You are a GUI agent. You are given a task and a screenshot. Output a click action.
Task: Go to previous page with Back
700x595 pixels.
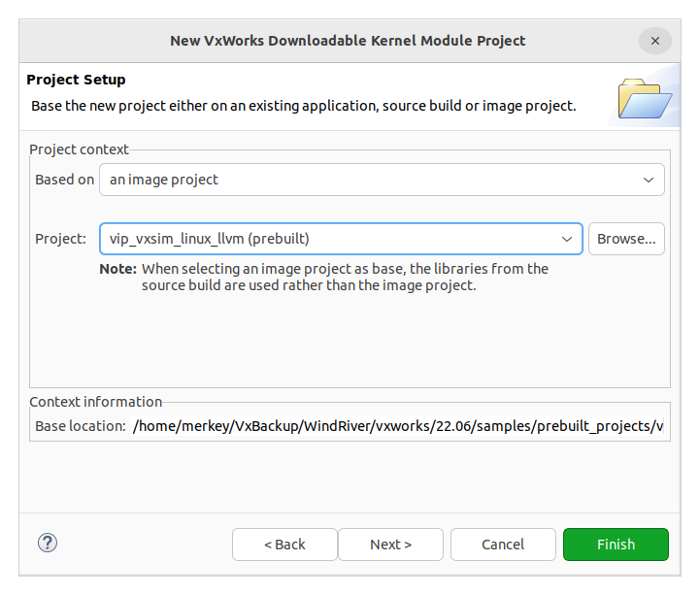(x=284, y=545)
